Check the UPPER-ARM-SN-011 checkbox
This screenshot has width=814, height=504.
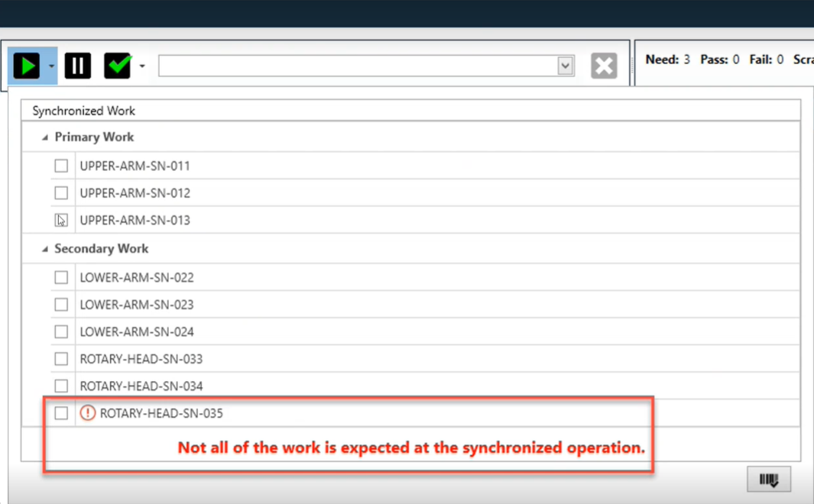point(61,165)
